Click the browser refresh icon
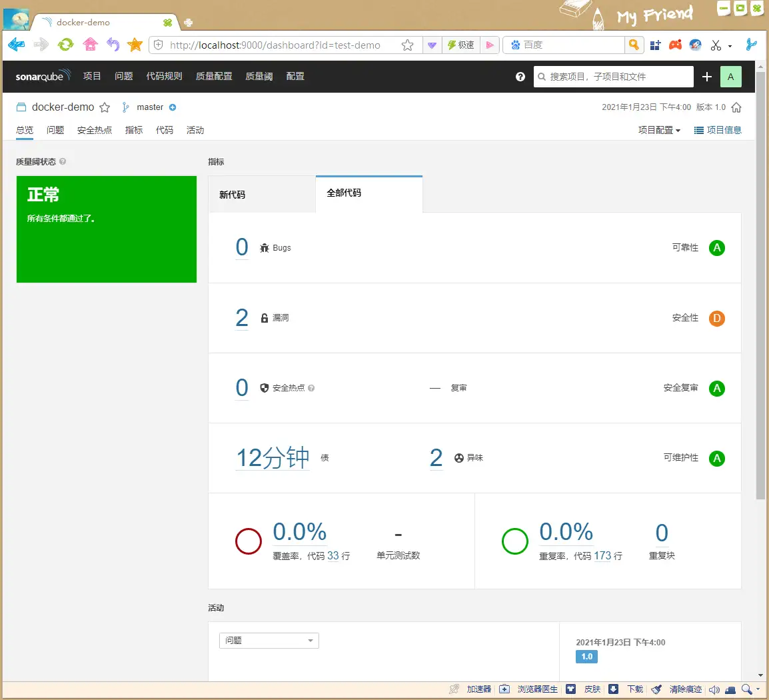 65,45
